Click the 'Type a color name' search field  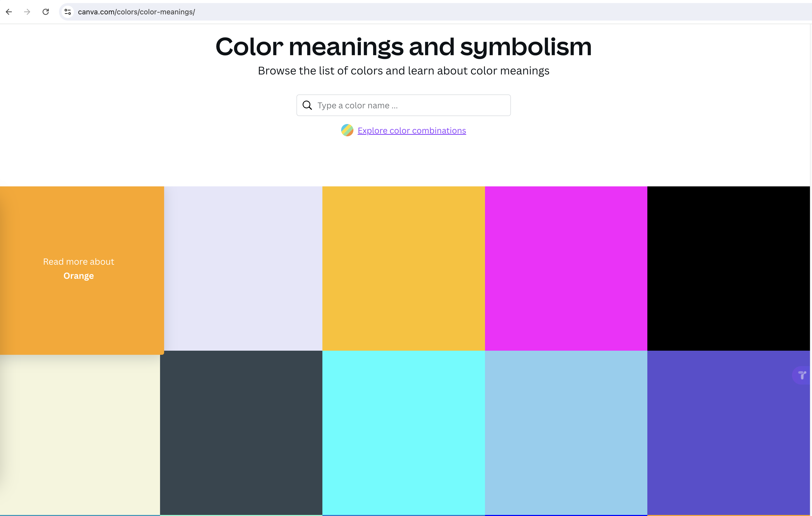(x=403, y=105)
